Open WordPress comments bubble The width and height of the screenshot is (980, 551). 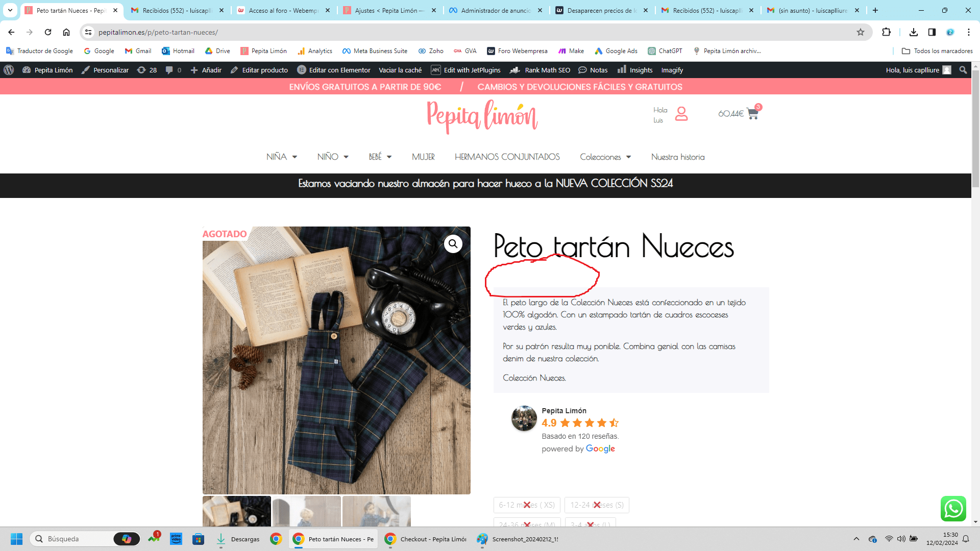pos(174,70)
